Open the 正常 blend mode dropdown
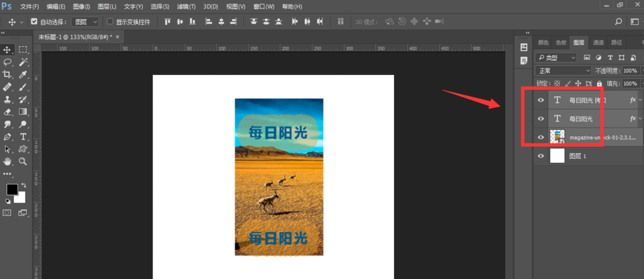 pyautogui.click(x=563, y=70)
